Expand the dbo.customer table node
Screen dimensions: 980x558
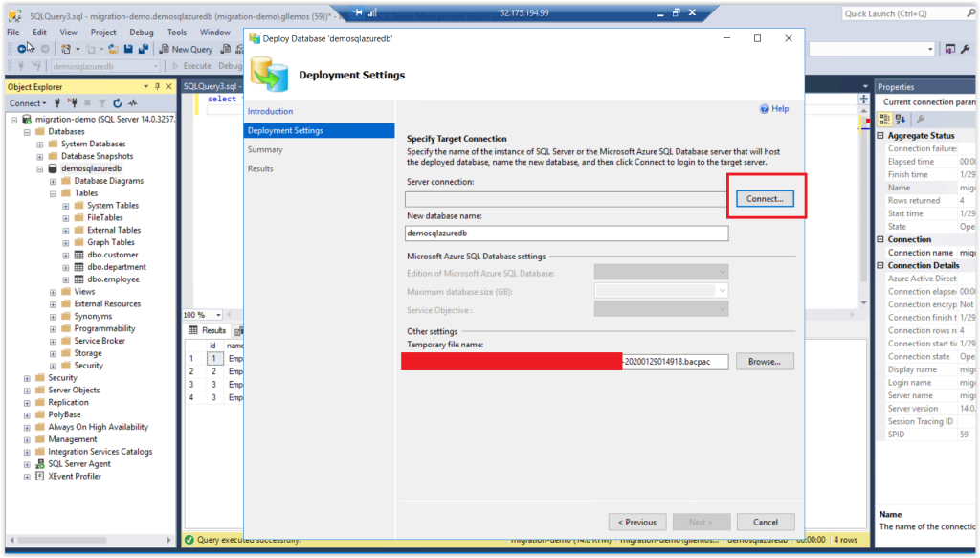coord(66,255)
